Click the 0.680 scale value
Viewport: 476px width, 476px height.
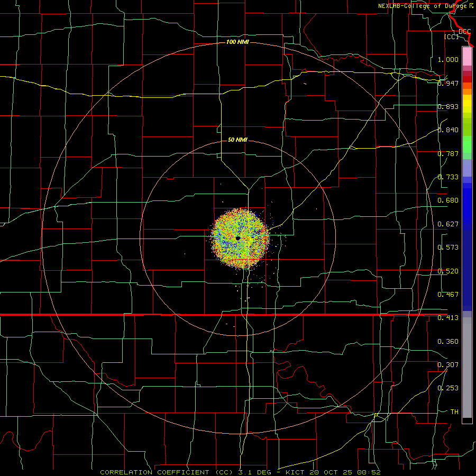pyautogui.click(x=448, y=200)
